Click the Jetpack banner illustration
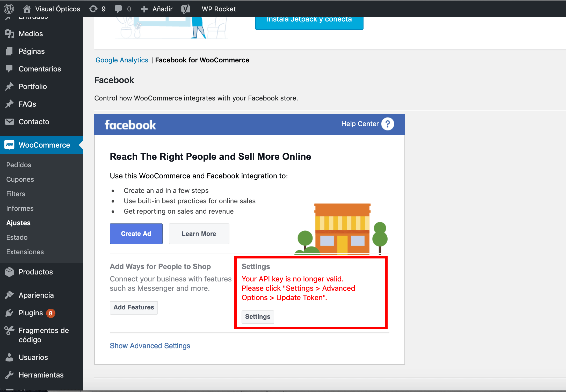The width and height of the screenshot is (566, 392). (x=171, y=28)
